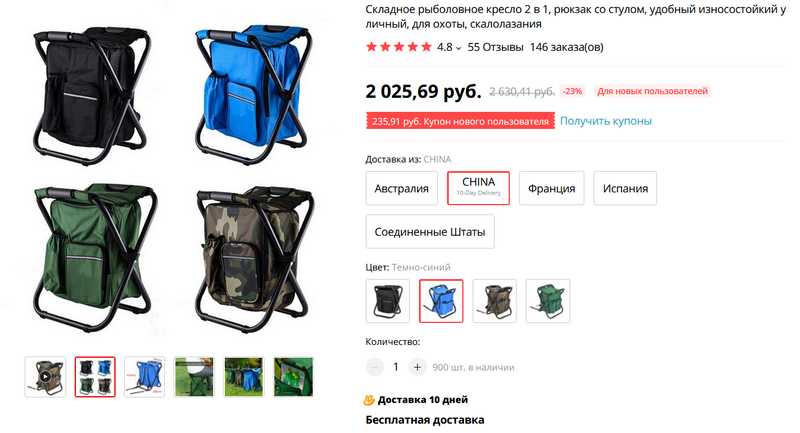
Task: Select shipping from Франция
Action: pos(552,188)
